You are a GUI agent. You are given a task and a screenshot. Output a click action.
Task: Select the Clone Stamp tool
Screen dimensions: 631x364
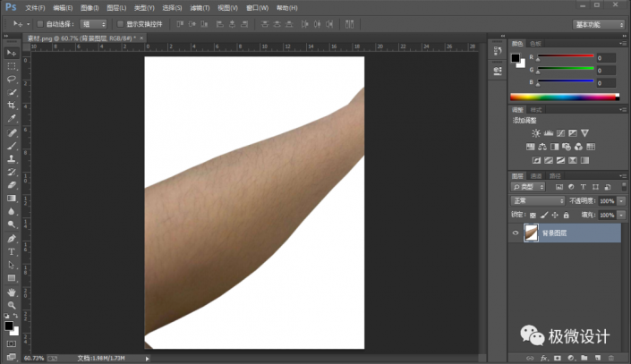click(x=12, y=158)
